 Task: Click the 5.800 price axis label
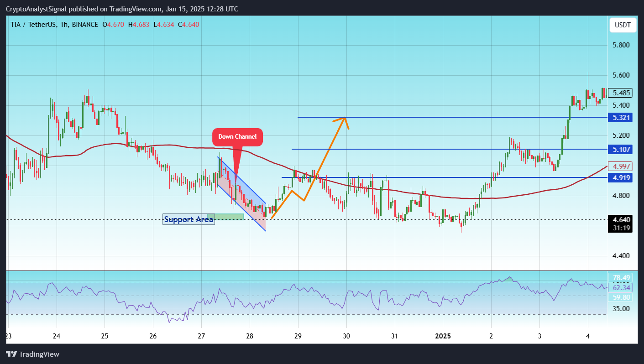click(622, 45)
